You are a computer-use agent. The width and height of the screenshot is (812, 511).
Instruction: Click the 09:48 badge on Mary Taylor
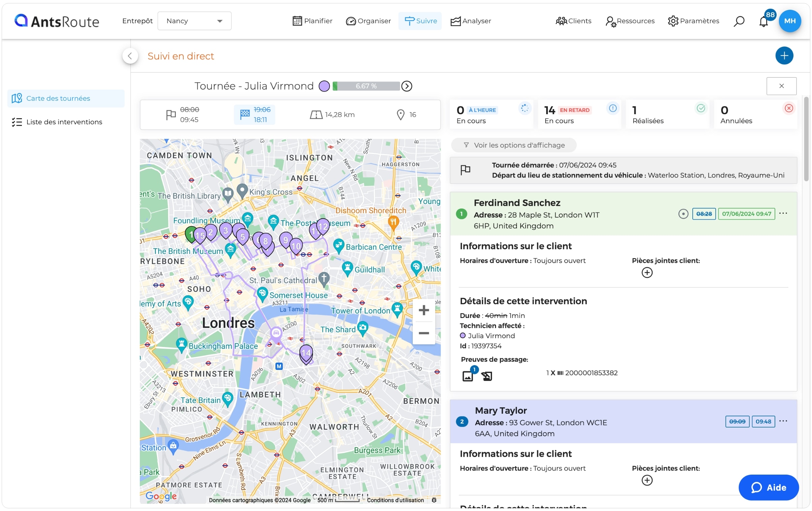(763, 421)
